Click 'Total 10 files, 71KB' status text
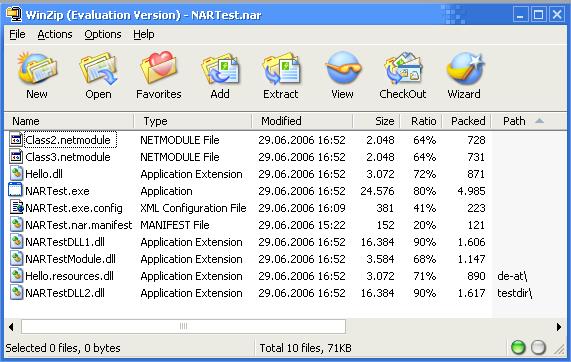 pyautogui.click(x=306, y=348)
